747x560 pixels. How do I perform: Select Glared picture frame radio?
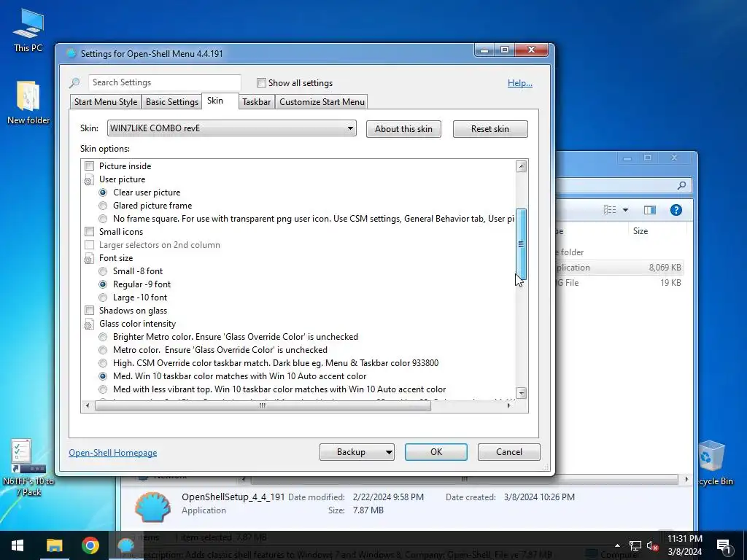click(103, 206)
